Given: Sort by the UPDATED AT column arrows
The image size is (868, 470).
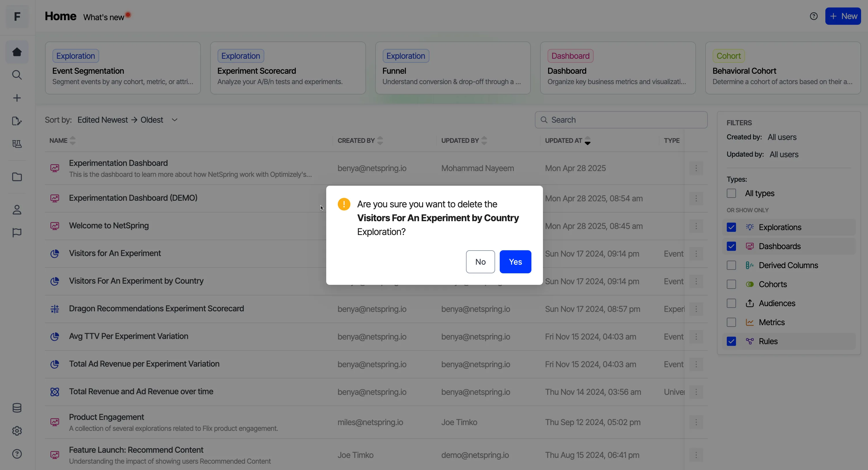Looking at the screenshot, I should [x=587, y=140].
